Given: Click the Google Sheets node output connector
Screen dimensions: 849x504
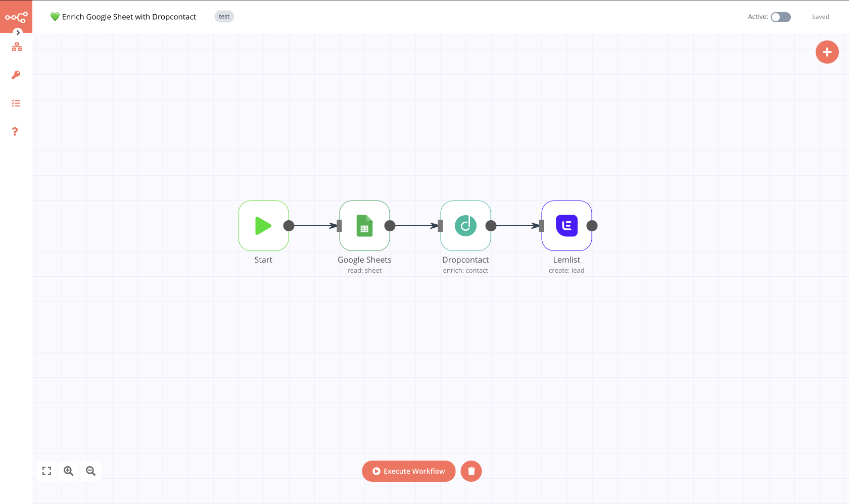Looking at the screenshot, I should point(390,226).
